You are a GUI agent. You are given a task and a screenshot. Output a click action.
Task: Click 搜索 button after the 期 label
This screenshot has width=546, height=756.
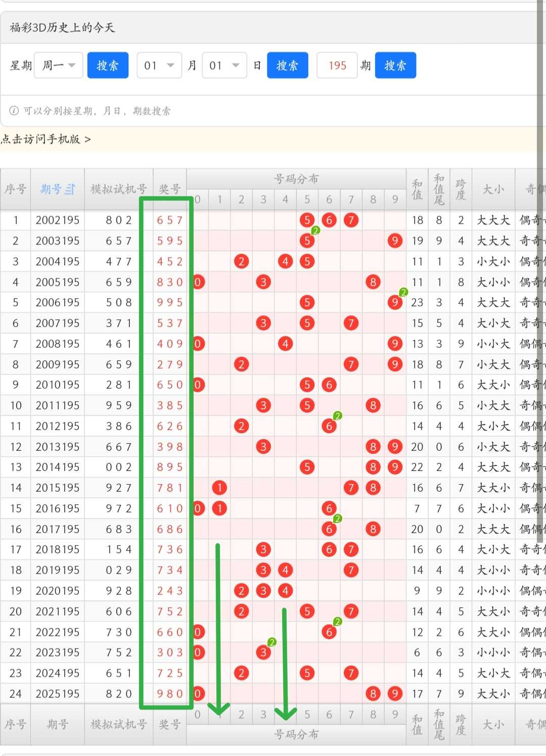(395, 65)
